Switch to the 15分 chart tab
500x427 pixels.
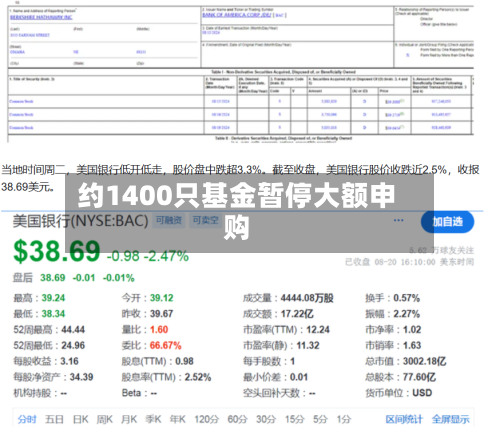click(295, 419)
